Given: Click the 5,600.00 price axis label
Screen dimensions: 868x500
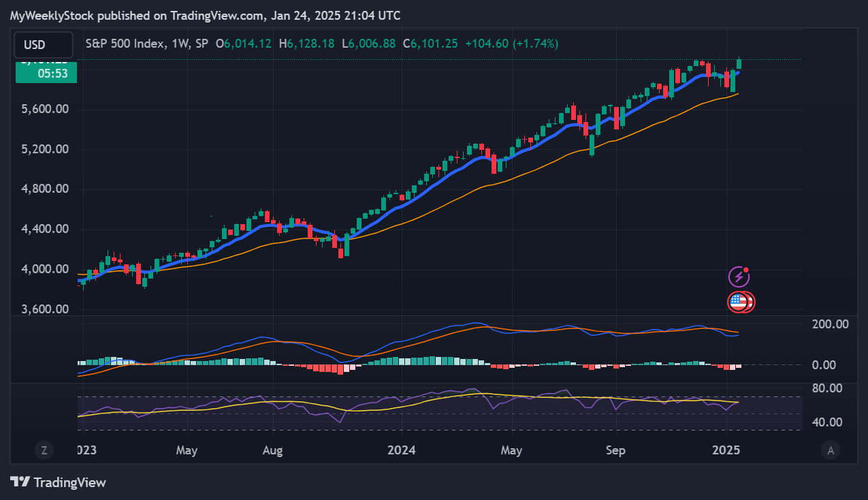Looking at the screenshot, I should pos(45,109).
